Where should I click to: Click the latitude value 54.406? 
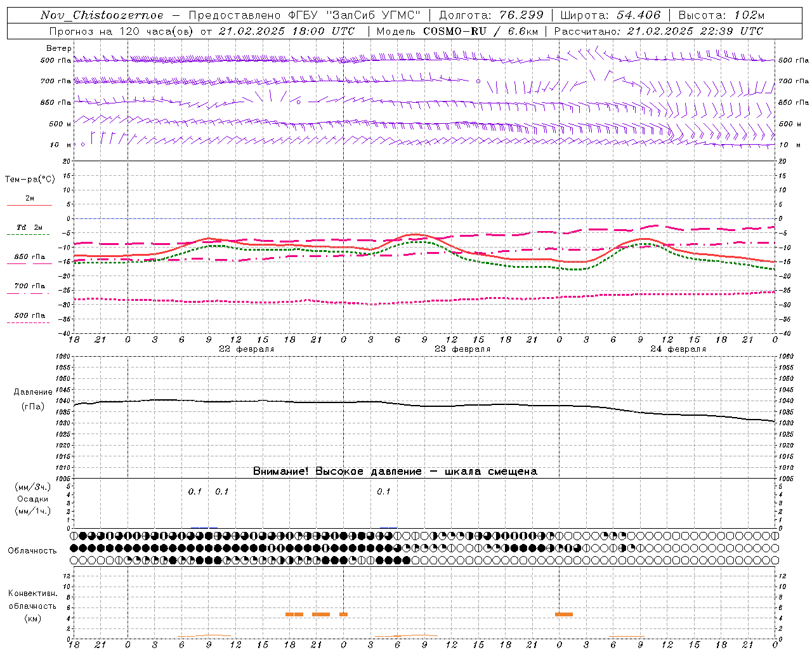pos(638,15)
